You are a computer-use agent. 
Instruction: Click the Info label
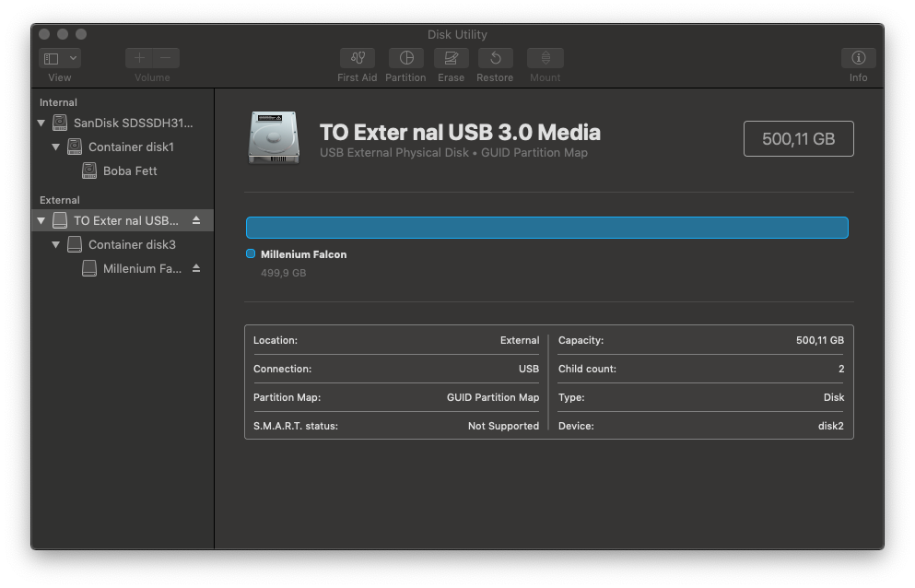click(x=858, y=77)
